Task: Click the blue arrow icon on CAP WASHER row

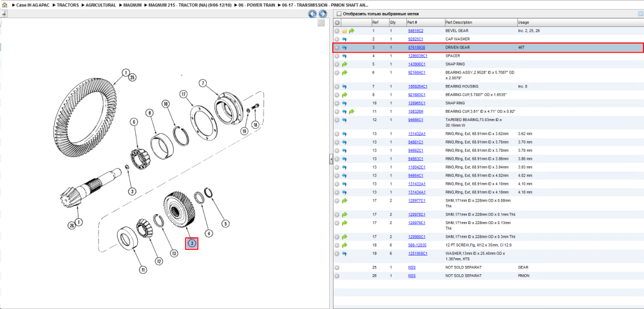Action: [x=345, y=39]
